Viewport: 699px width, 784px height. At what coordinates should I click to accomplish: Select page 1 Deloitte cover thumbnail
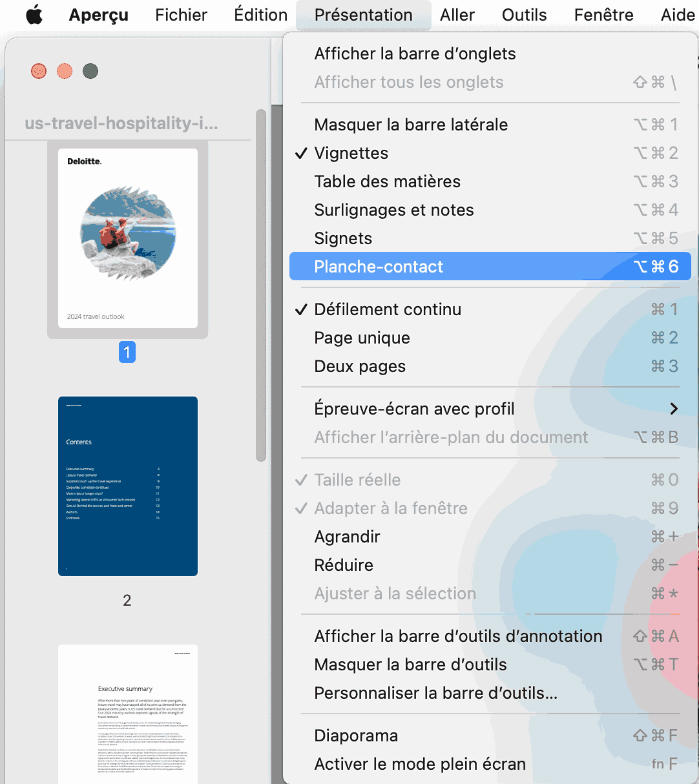(x=128, y=238)
